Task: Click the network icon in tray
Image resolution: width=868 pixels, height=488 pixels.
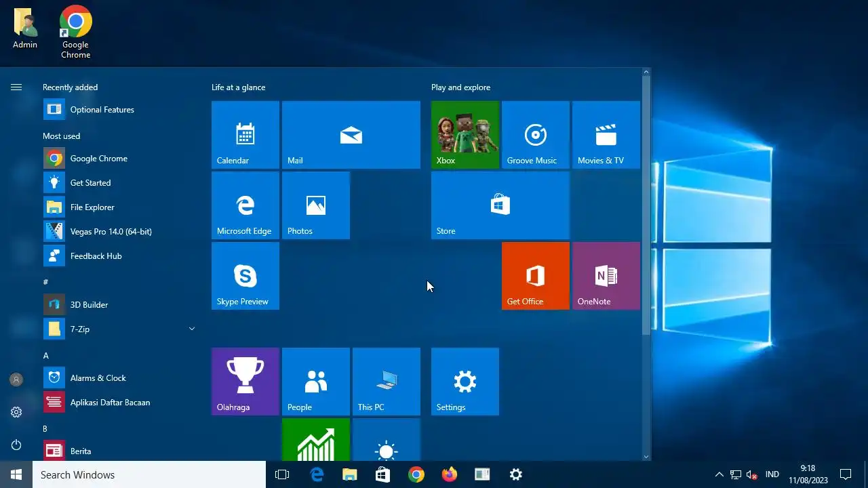Action: point(736,474)
